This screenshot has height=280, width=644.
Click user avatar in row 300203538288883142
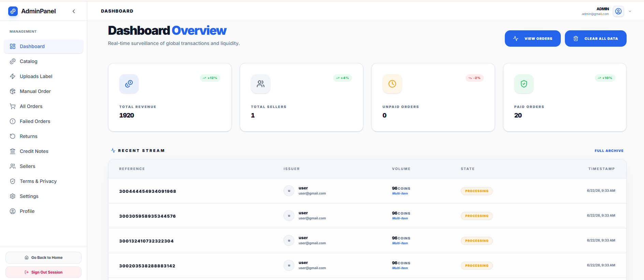[289, 265]
